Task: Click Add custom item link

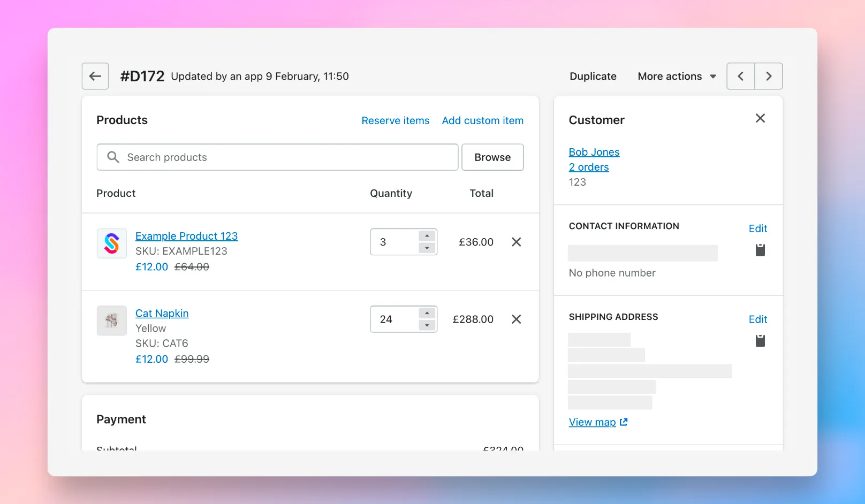Action: [482, 120]
